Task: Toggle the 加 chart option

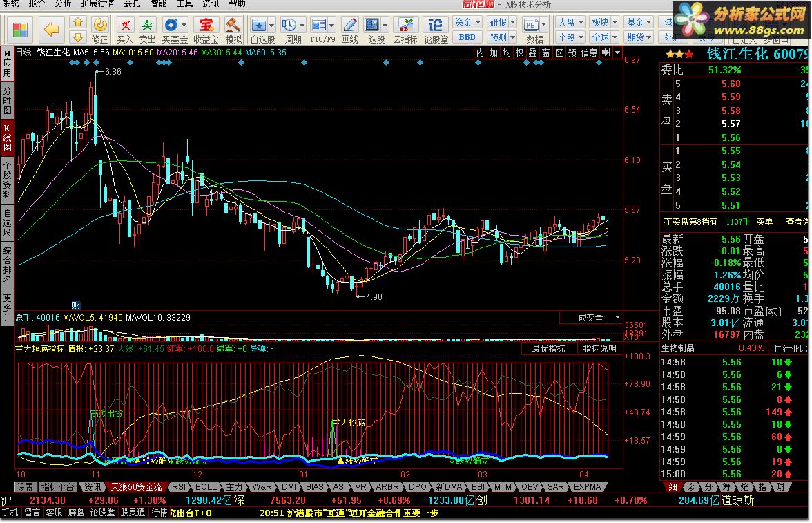Action: coord(493,53)
